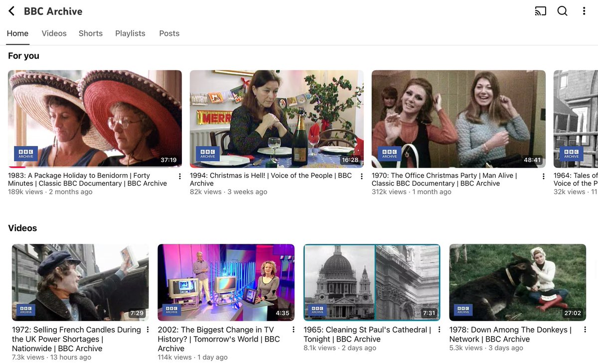
Task: Open title '1964: Tales of' cut off at right
Action: point(576,179)
